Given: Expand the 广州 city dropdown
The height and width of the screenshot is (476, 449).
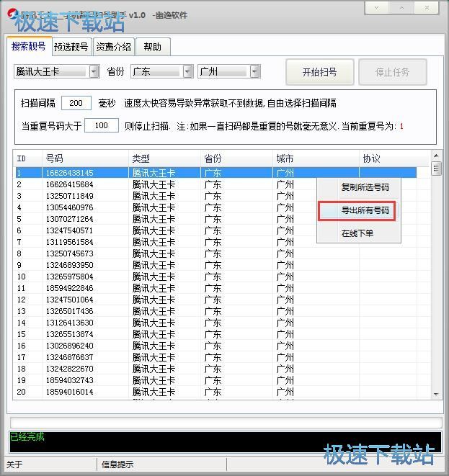Looking at the screenshot, I should tap(254, 71).
